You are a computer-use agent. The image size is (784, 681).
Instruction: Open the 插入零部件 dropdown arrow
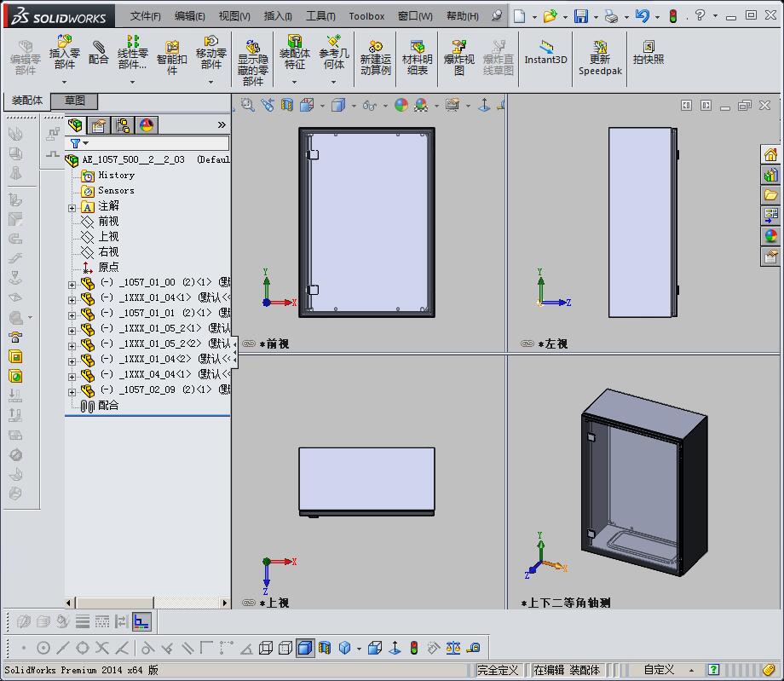click(x=65, y=83)
